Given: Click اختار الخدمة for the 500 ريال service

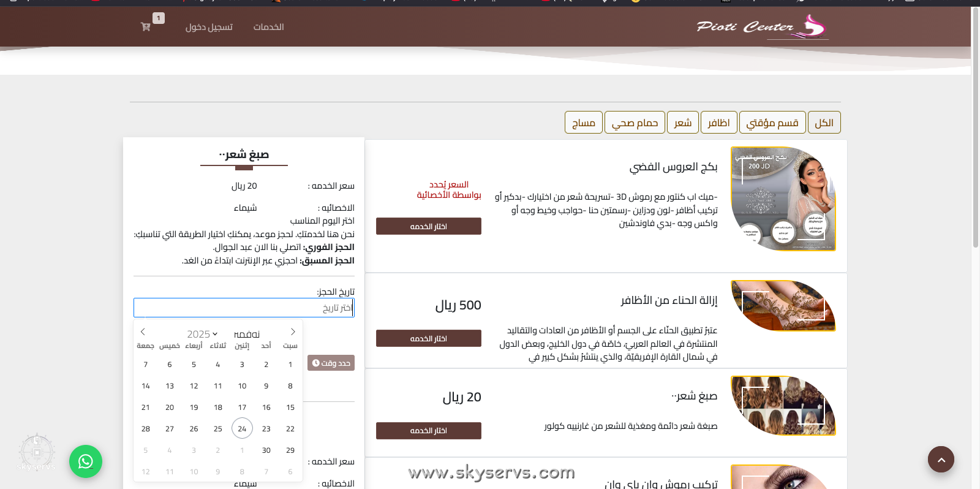Looking at the screenshot, I should point(428,338).
